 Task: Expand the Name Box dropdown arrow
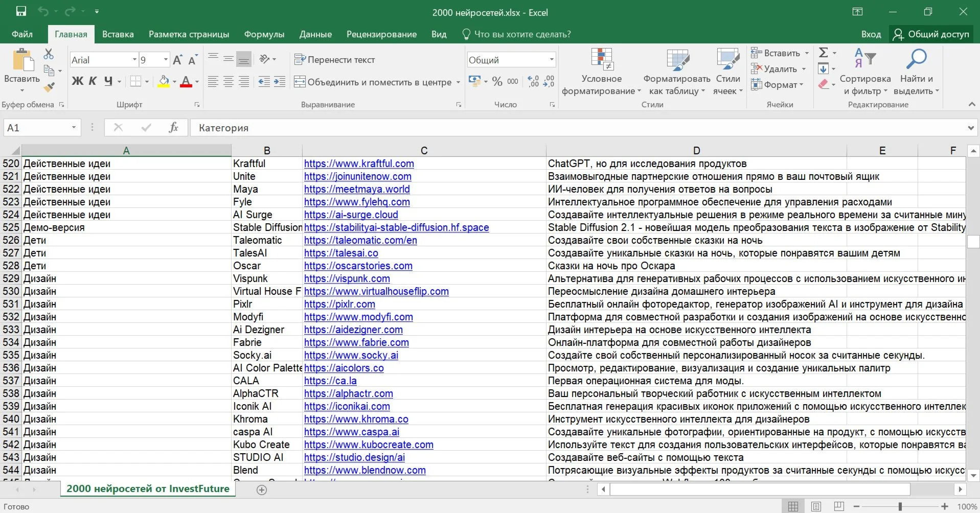click(74, 128)
